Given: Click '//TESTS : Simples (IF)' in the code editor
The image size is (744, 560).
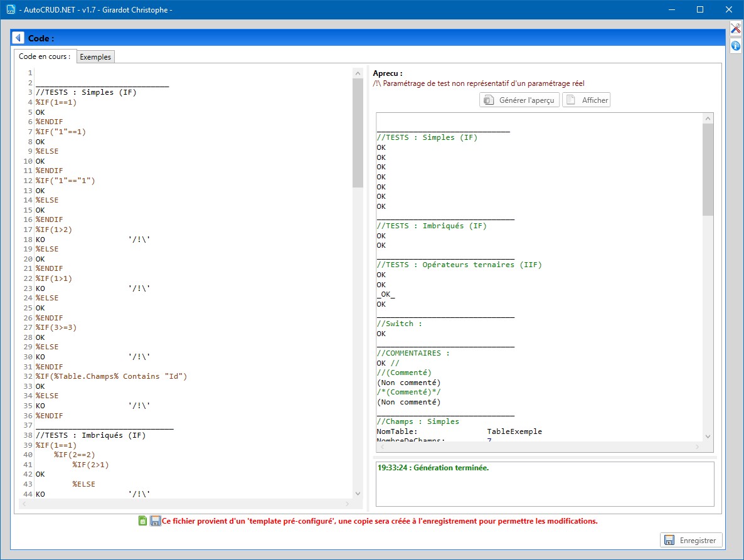Looking at the screenshot, I should click(86, 92).
